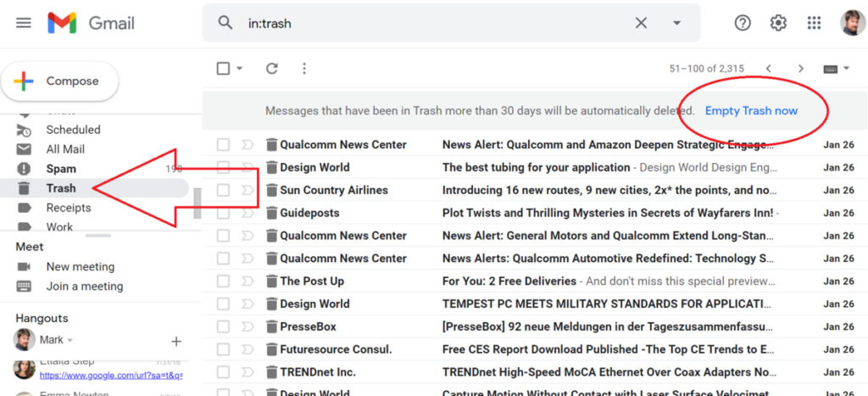This screenshot has width=868, height=396.
Task: Check The Post Up email checkbox
Action: coord(223,282)
